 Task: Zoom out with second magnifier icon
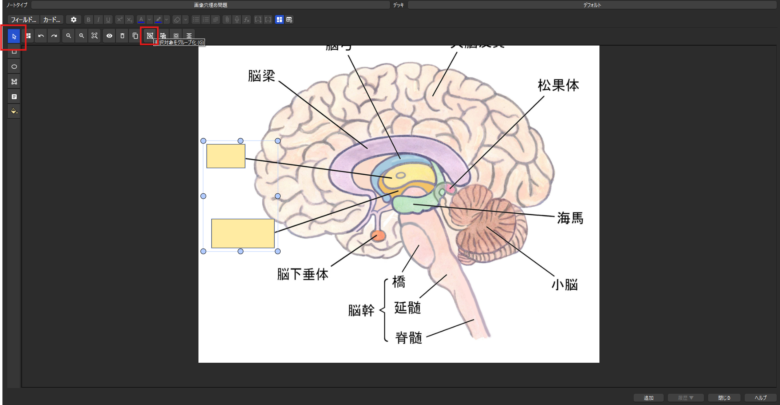[x=81, y=36]
